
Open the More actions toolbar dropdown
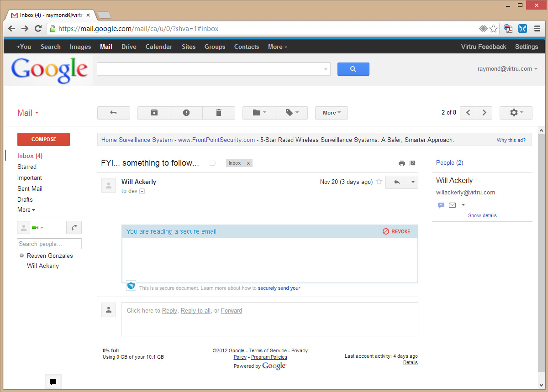tap(332, 113)
